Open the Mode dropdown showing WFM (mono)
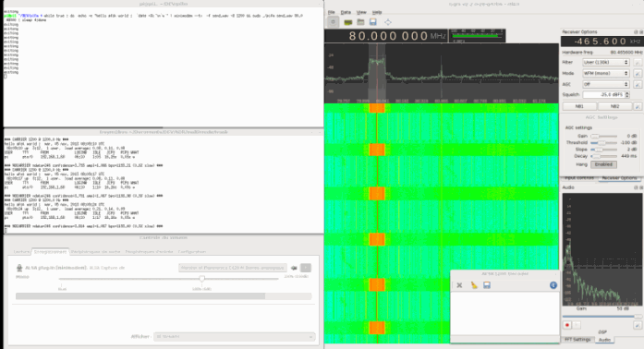This screenshot has height=349, width=644. pos(606,74)
